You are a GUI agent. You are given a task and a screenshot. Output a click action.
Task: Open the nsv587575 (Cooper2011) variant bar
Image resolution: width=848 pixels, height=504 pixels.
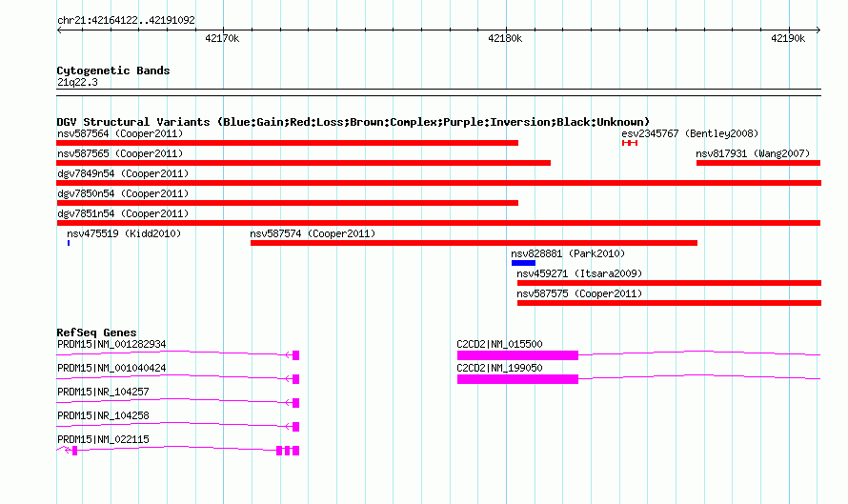coord(669,303)
